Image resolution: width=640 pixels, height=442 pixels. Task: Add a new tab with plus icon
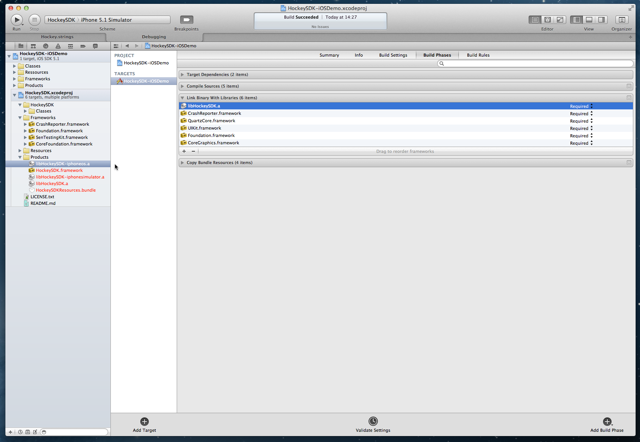631,37
